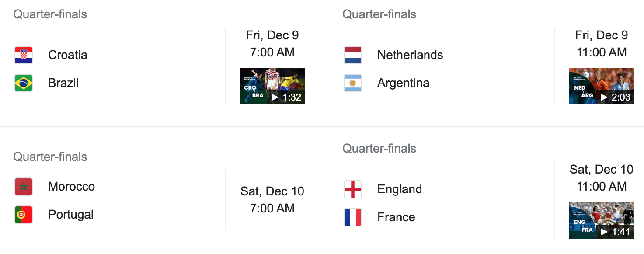644x254 pixels.
Task: Click the Netherlands team name
Action: tap(410, 55)
